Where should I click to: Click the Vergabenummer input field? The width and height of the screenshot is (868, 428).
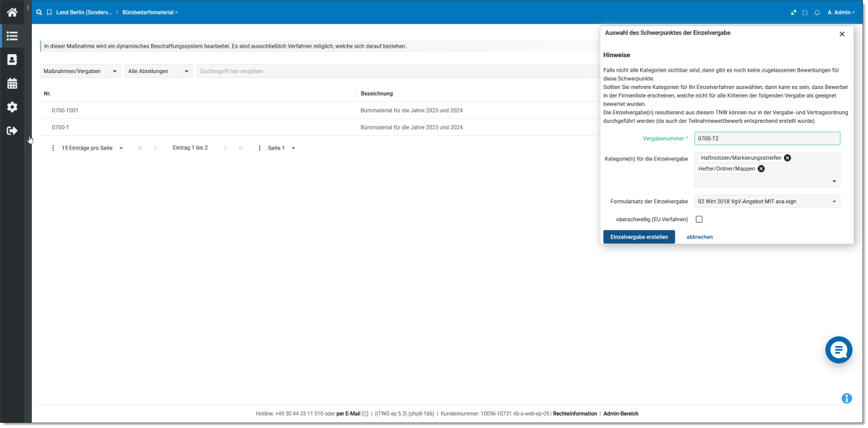pos(767,138)
